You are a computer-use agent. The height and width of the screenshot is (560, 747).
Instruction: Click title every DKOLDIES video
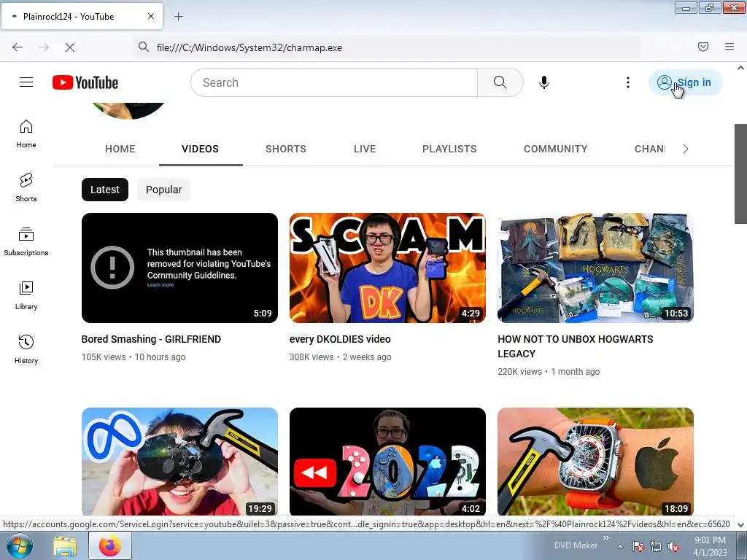click(x=340, y=339)
